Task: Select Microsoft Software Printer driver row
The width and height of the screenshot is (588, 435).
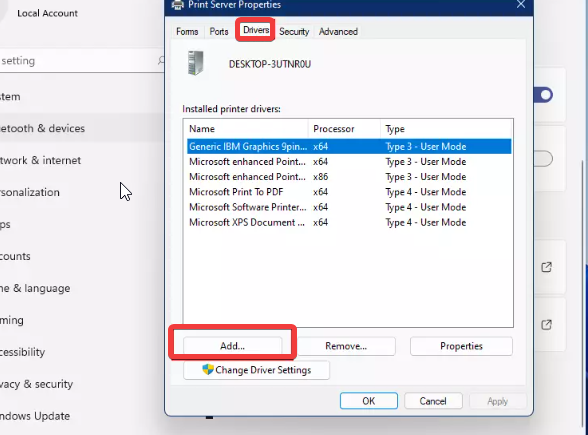Action: [x=349, y=207]
